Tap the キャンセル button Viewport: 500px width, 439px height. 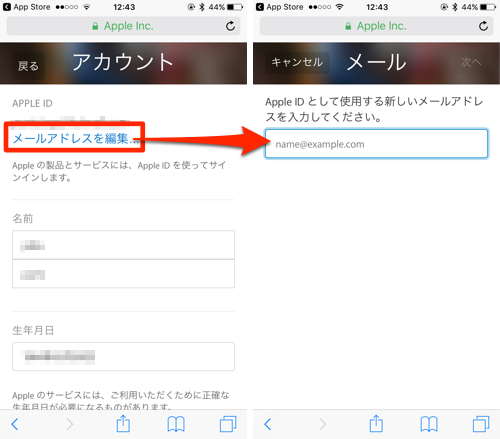(297, 62)
